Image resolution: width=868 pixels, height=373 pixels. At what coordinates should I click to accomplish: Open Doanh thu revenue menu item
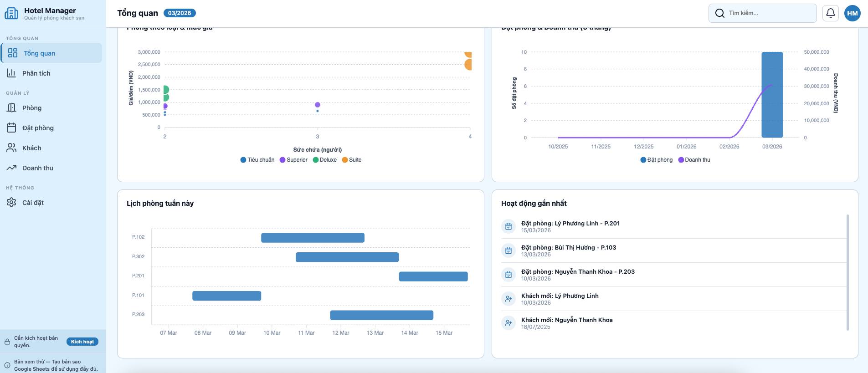pos(37,168)
